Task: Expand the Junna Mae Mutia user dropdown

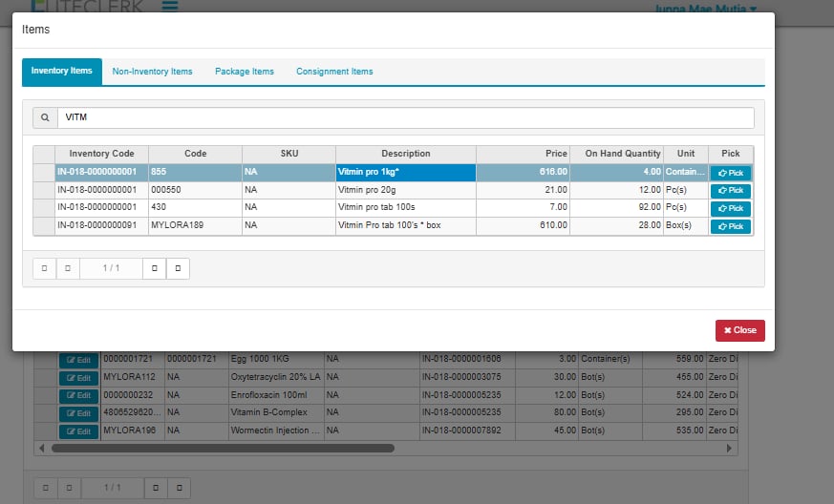Action: [x=705, y=8]
